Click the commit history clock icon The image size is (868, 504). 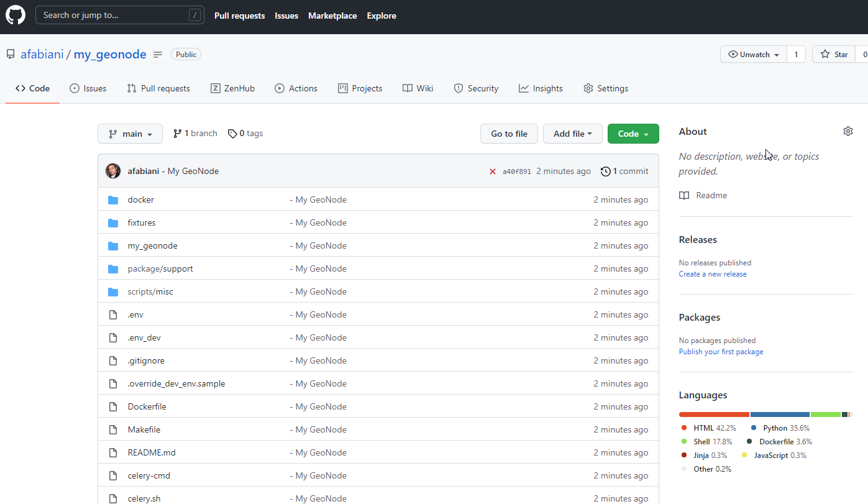click(x=606, y=172)
